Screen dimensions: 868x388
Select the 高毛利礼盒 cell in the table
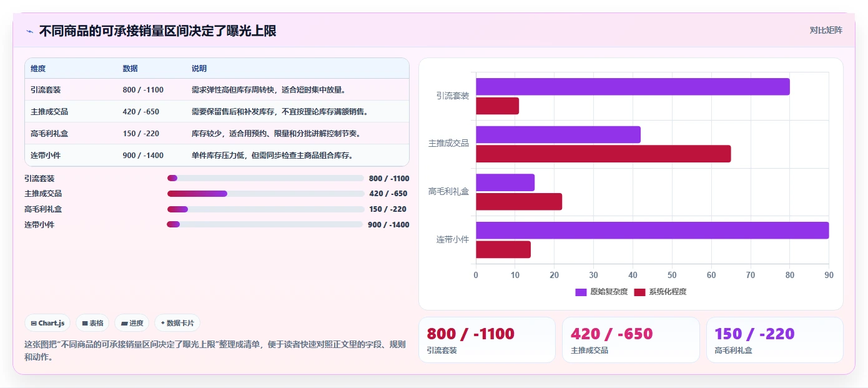tap(49, 134)
